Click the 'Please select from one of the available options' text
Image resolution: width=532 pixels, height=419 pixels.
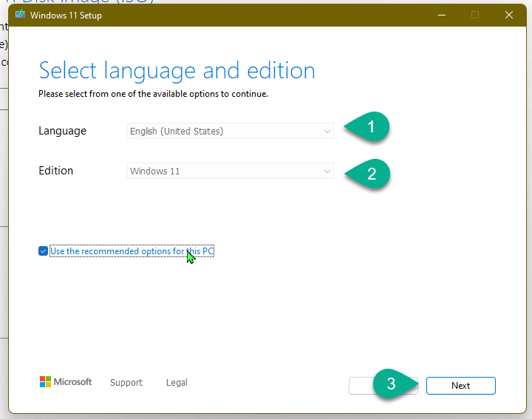pyautogui.click(x=153, y=94)
